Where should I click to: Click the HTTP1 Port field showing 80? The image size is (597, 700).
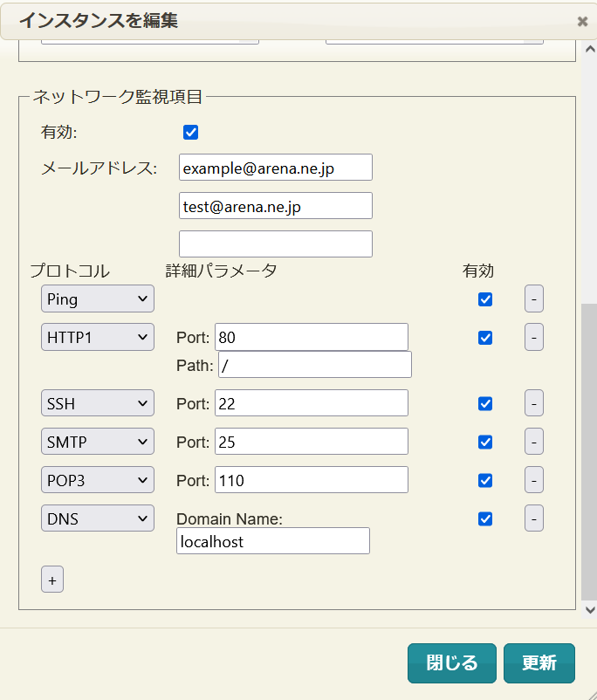(312, 337)
